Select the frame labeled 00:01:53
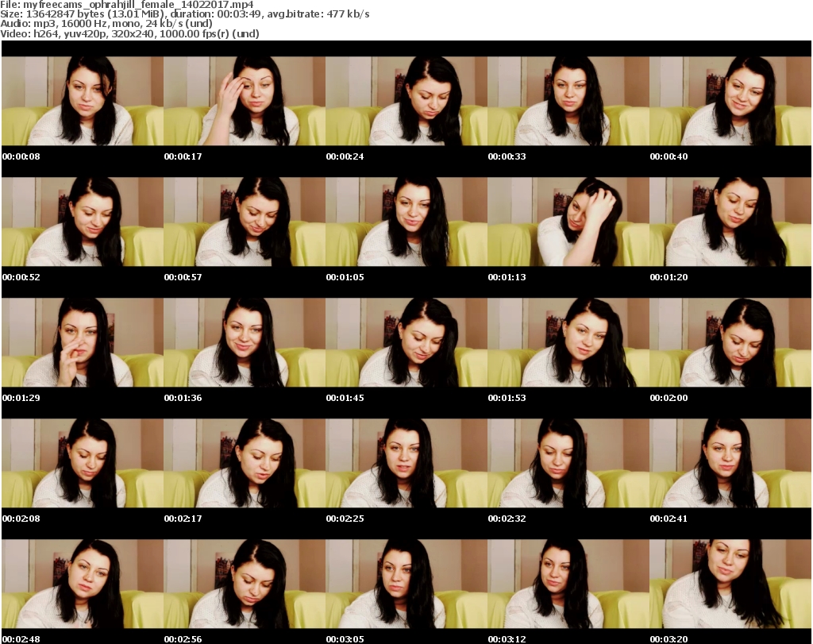 point(568,343)
